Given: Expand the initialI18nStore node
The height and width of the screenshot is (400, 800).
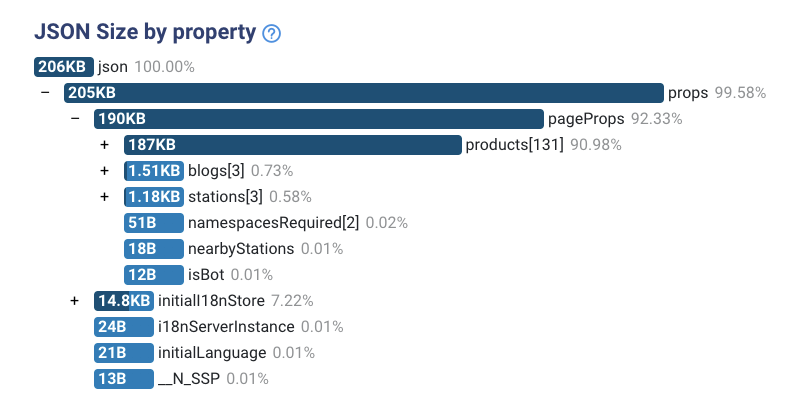Looking at the screenshot, I should click(x=74, y=301).
